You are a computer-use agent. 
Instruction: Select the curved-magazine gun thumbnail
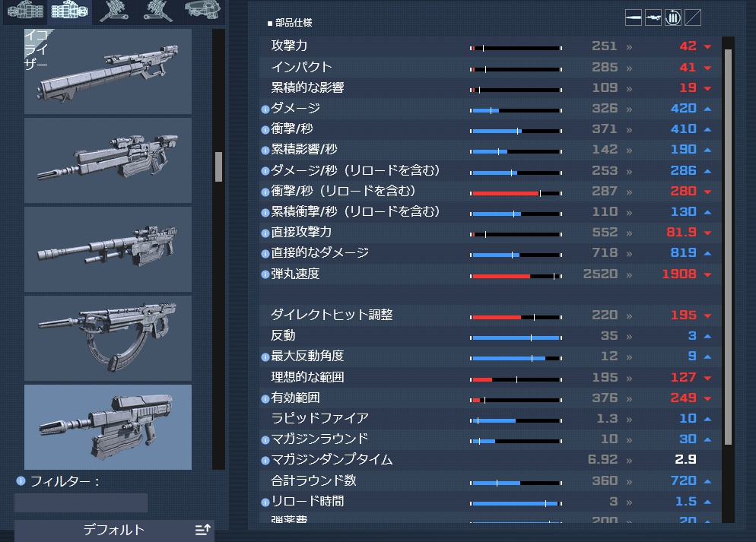[x=108, y=338]
